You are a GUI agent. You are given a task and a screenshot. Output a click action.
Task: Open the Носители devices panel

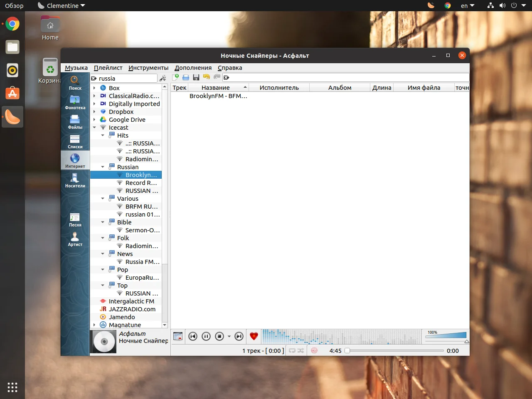click(75, 180)
